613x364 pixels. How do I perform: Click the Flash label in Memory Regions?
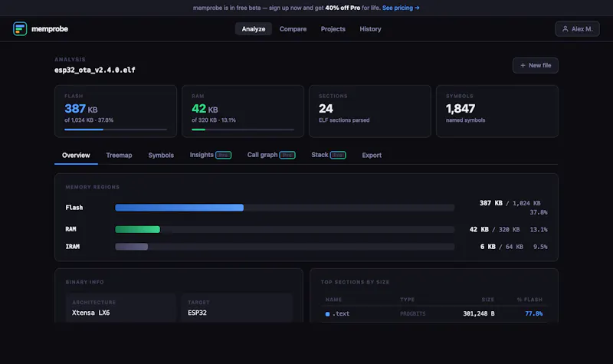(x=74, y=208)
